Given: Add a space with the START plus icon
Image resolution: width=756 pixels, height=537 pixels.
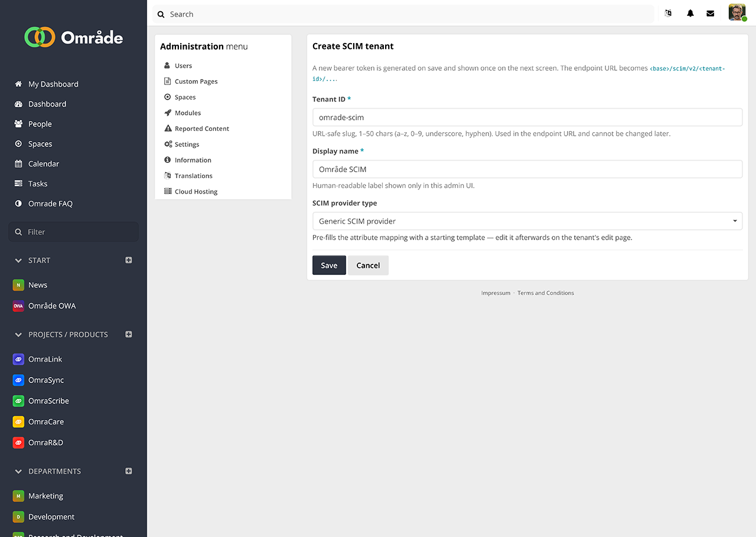Looking at the screenshot, I should pyautogui.click(x=129, y=260).
